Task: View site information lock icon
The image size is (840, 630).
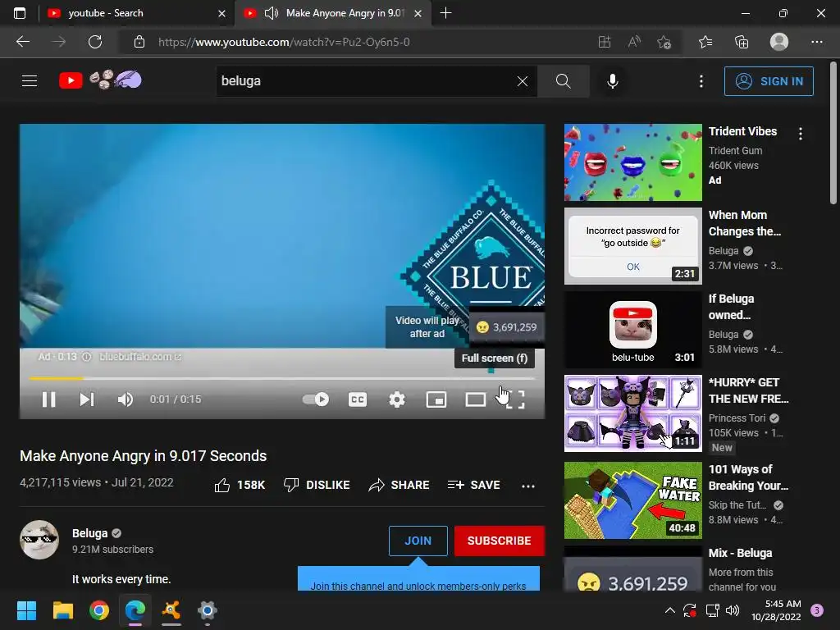Action: click(x=139, y=42)
